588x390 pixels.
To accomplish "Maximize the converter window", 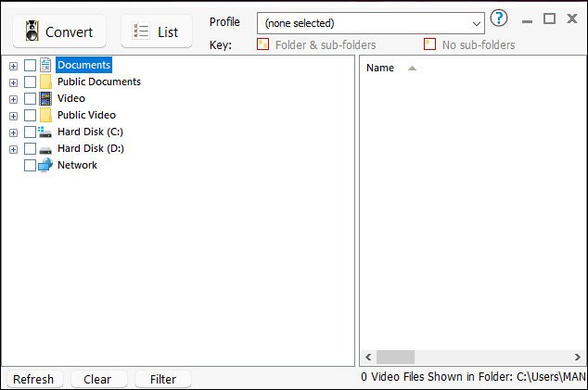I will point(549,19).
